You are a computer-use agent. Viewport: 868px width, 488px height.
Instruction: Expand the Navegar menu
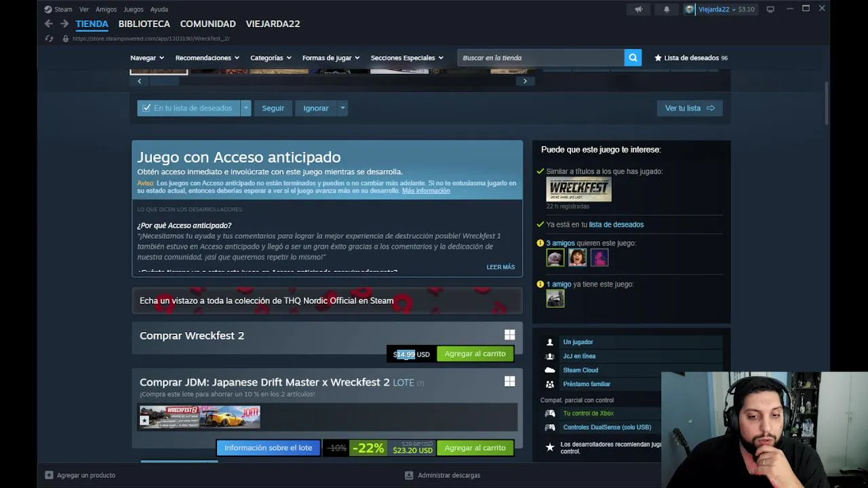click(x=146, y=58)
